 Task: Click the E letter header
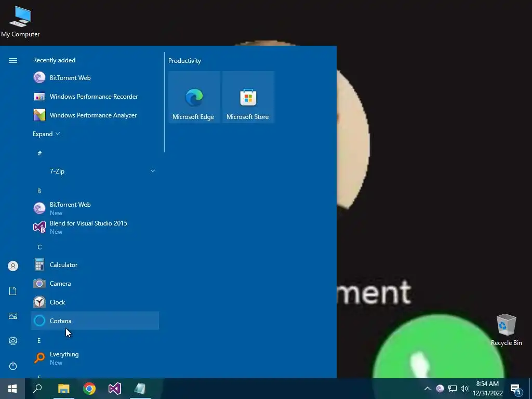click(x=39, y=340)
